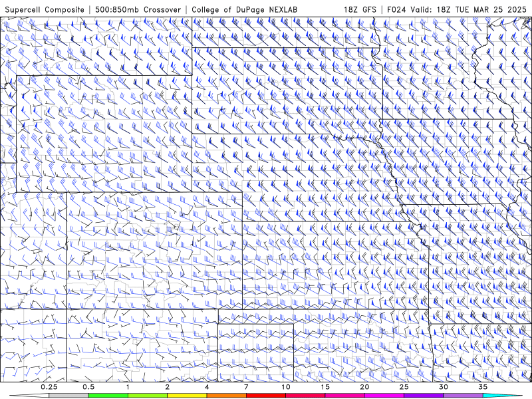Click the legend value 20
532x399 pixels.
pyautogui.click(x=364, y=387)
